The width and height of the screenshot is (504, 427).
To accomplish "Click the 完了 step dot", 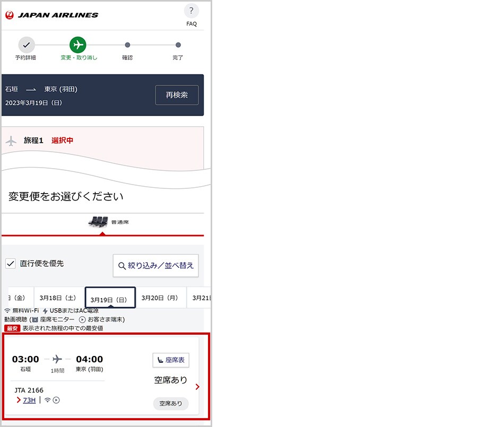I will [x=178, y=46].
